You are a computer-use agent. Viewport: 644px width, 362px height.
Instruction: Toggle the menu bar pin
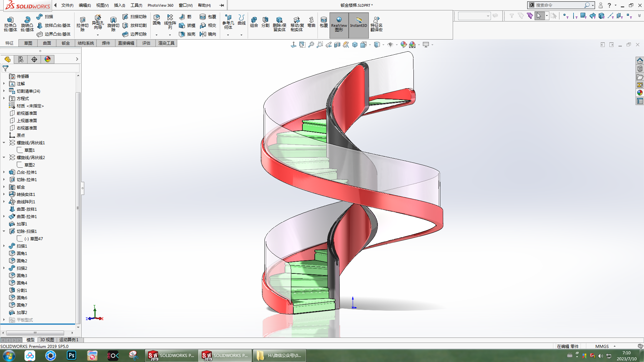(222, 5)
